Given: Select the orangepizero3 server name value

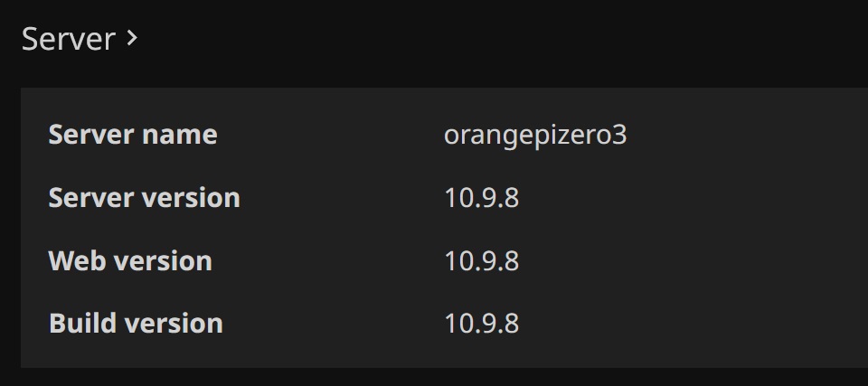Looking at the screenshot, I should click(535, 135).
